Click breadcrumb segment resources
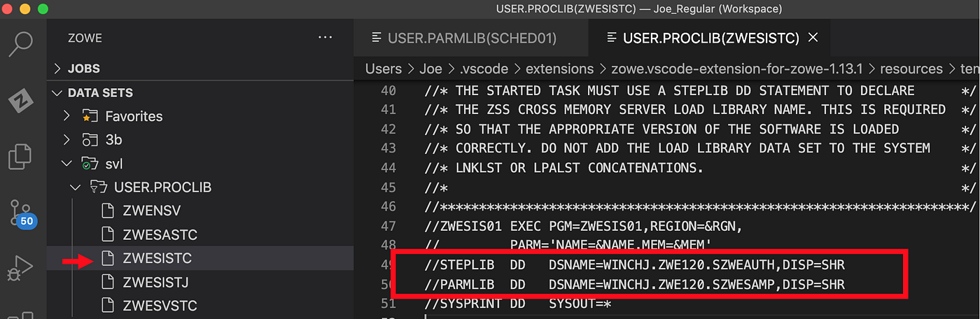Screen dimensions: 980x319 pos(911,69)
